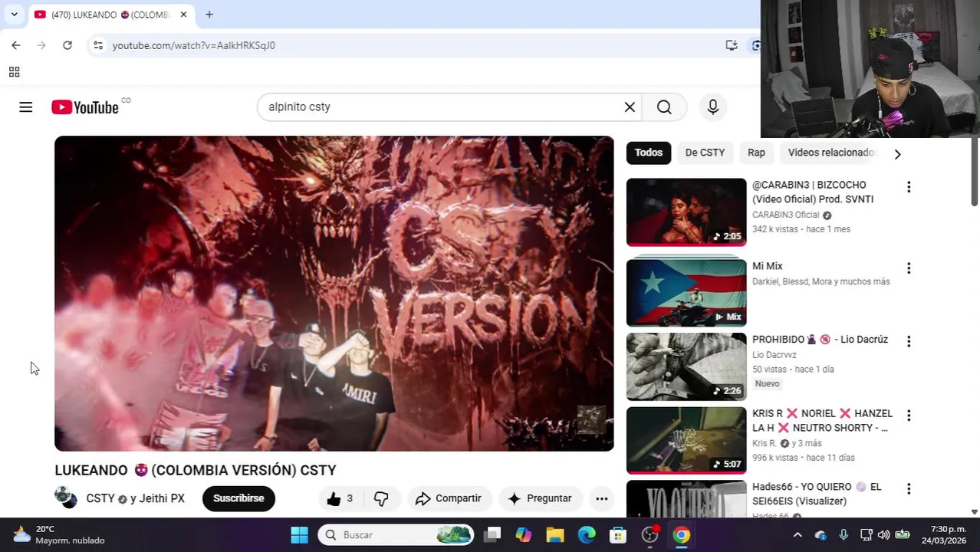
Task: Select the De CSTY filter chip
Action: [705, 153]
